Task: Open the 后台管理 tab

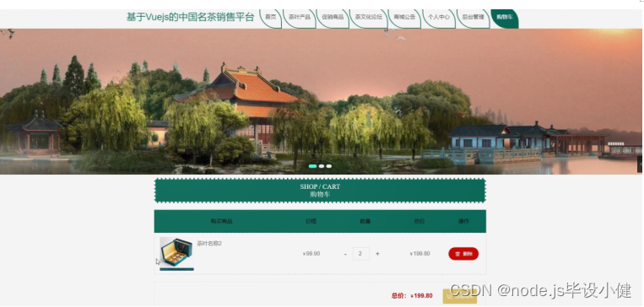Action: coord(474,17)
